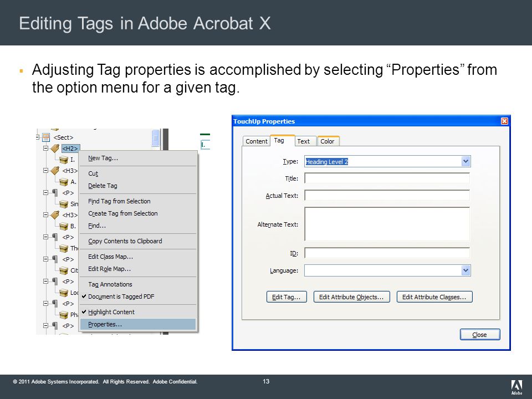Click the tags panel scrollbar thumb
The image size is (532, 399).
[155, 138]
